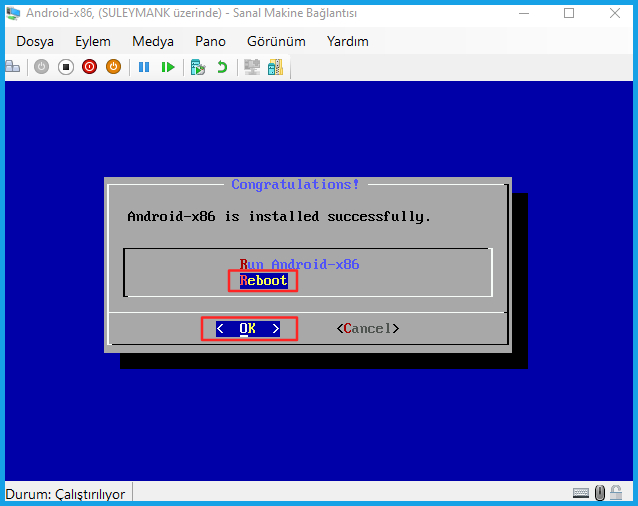This screenshot has height=506, width=638.
Task: Pause the virtual machine
Action: [144, 67]
